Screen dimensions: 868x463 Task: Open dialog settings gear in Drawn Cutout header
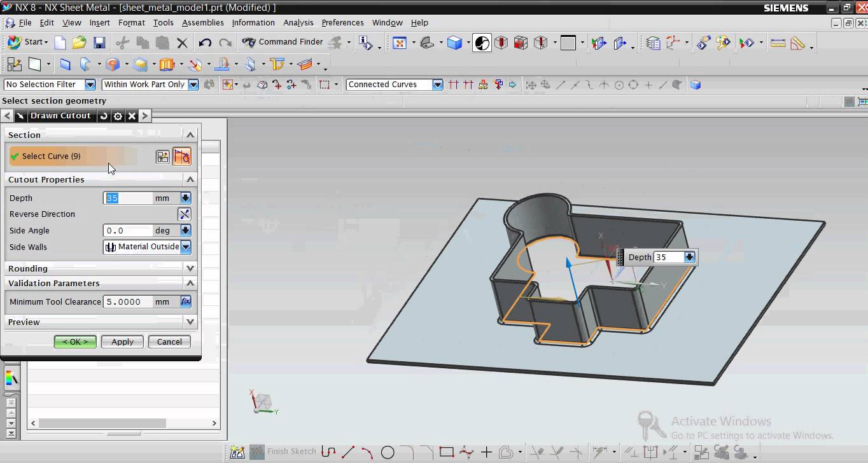pyautogui.click(x=118, y=116)
